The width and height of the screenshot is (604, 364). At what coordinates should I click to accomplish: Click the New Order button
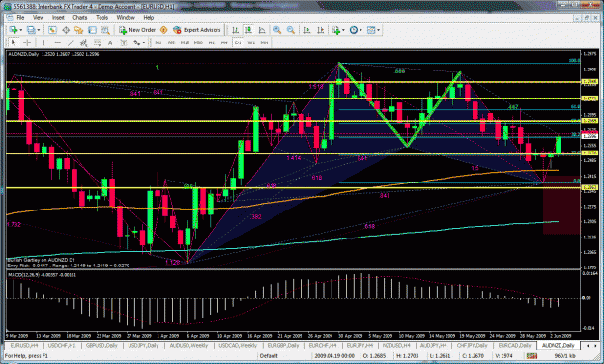click(x=137, y=30)
